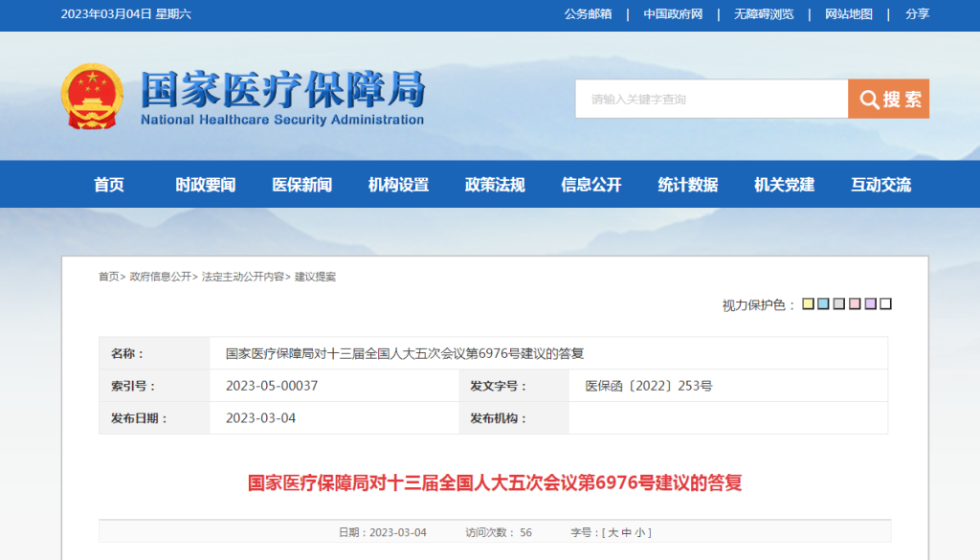The image size is (980, 560).
Task: Click the national emblem logo
Action: tap(93, 96)
